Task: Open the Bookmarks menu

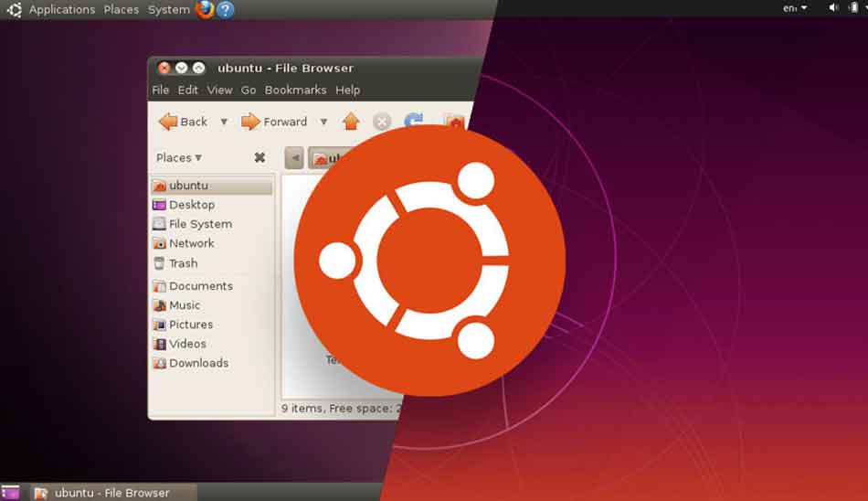Action: (296, 90)
